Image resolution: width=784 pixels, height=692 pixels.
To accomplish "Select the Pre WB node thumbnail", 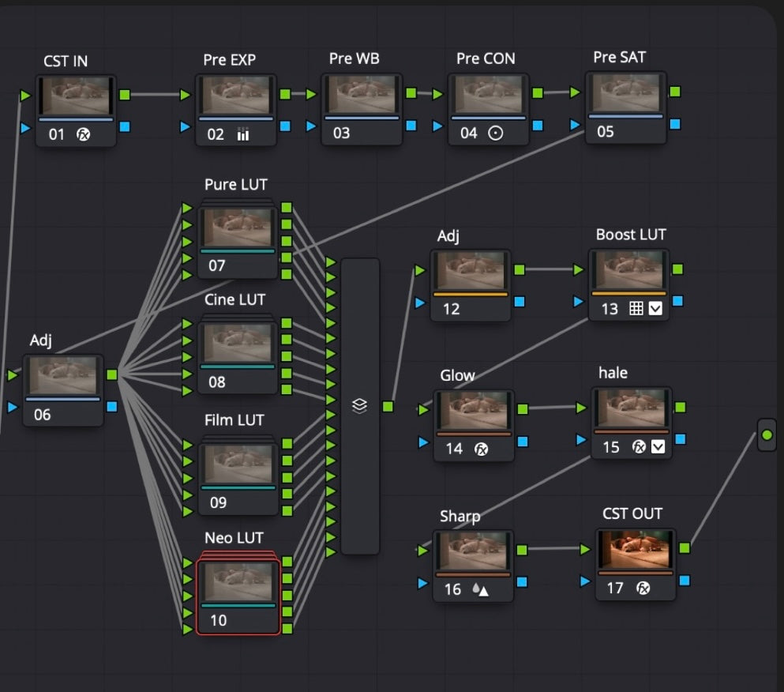I will [362, 95].
